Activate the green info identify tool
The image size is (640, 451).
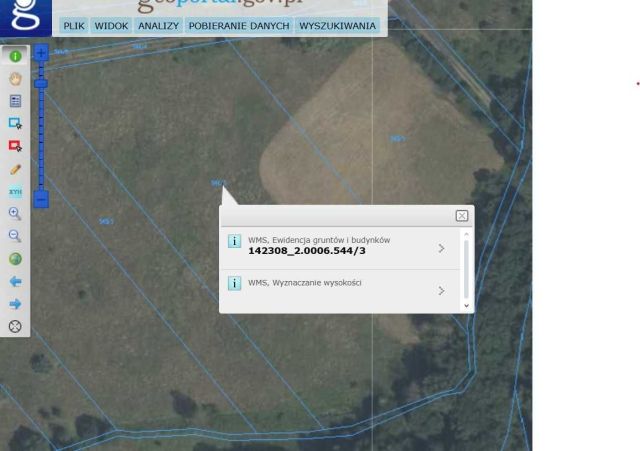pos(16,56)
